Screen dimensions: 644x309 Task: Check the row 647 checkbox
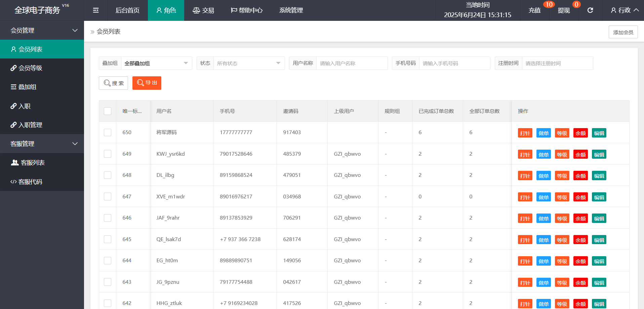(108, 196)
